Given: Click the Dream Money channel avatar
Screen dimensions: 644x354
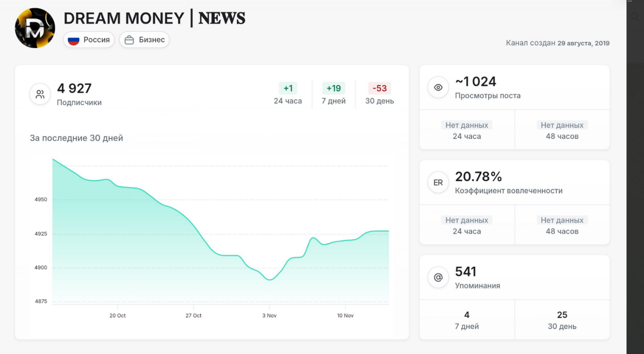Looking at the screenshot, I should click(x=35, y=28).
